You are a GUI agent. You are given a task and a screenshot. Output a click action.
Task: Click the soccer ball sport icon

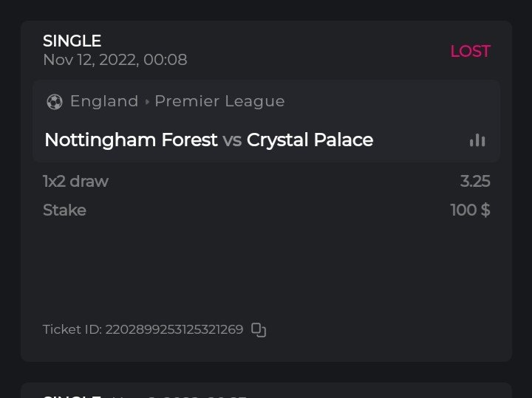click(x=55, y=102)
